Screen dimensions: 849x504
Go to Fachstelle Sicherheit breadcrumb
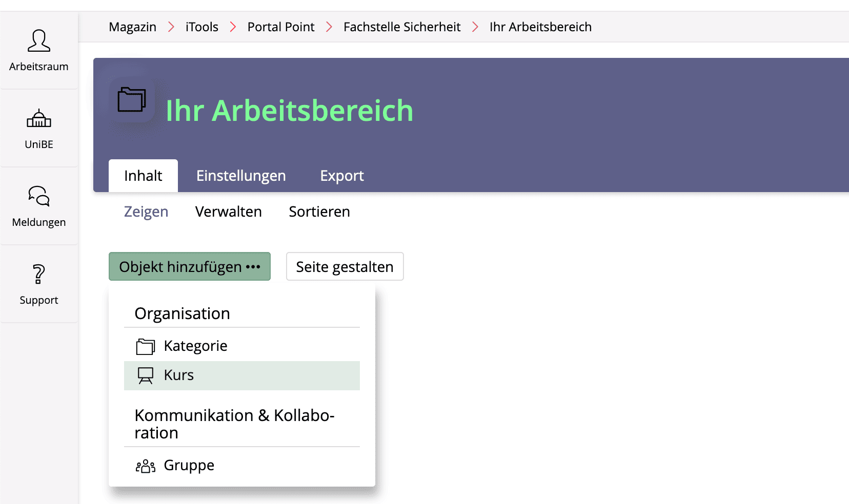[x=402, y=27]
